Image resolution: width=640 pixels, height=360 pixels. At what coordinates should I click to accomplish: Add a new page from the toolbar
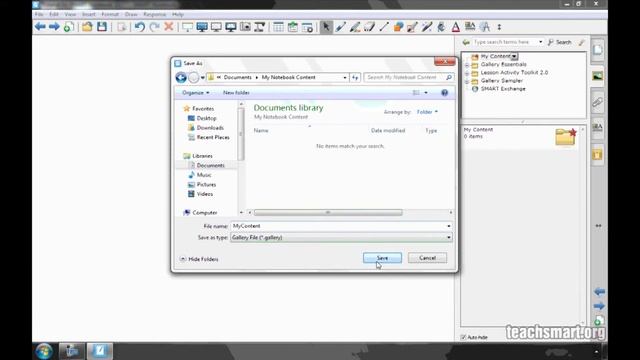pos(69,27)
